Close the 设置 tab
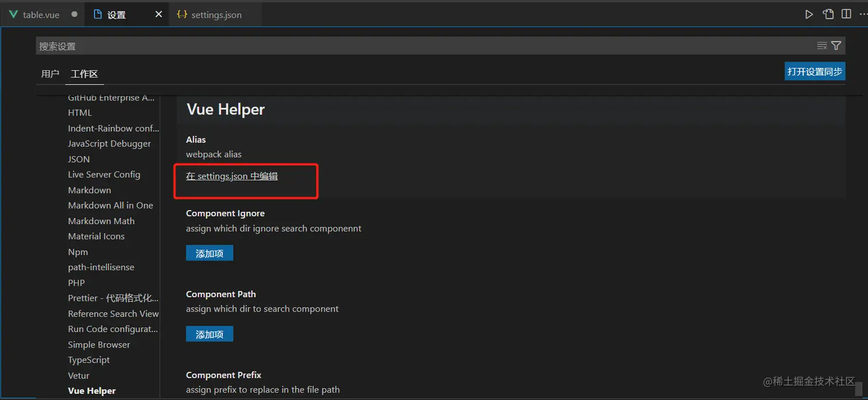868x400 pixels. pos(159,14)
